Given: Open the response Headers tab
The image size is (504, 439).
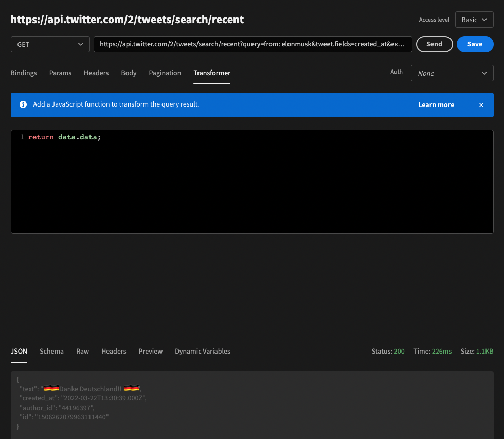Looking at the screenshot, I should point(114,351).
